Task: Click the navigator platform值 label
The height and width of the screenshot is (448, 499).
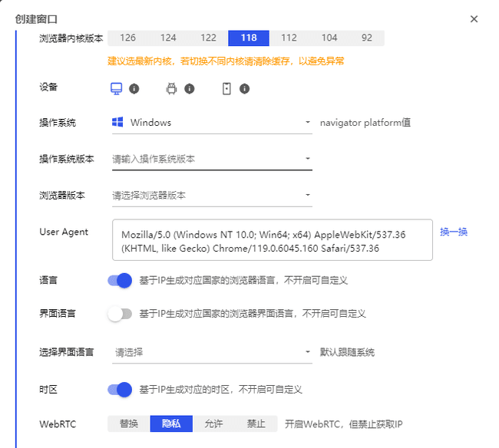Action: 365,123
